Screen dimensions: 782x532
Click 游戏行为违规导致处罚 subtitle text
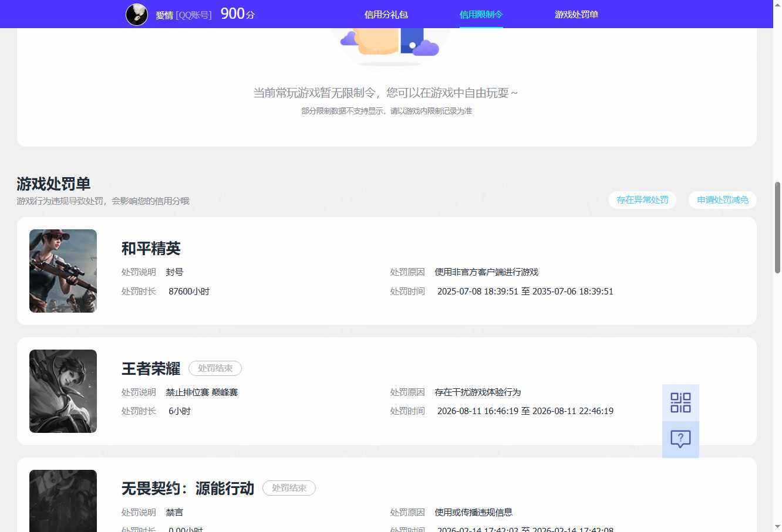[x=103, y=201]
